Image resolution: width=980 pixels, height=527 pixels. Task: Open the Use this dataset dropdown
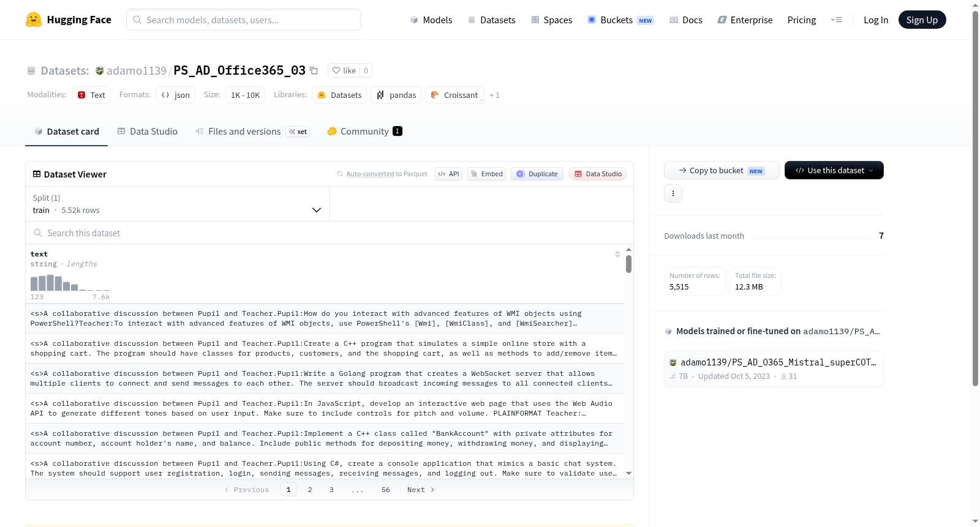point(834,170)
